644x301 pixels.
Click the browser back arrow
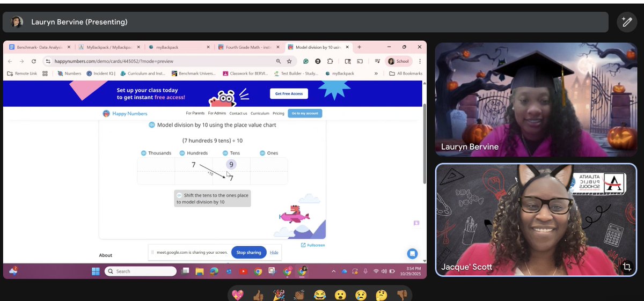[10, 61]
